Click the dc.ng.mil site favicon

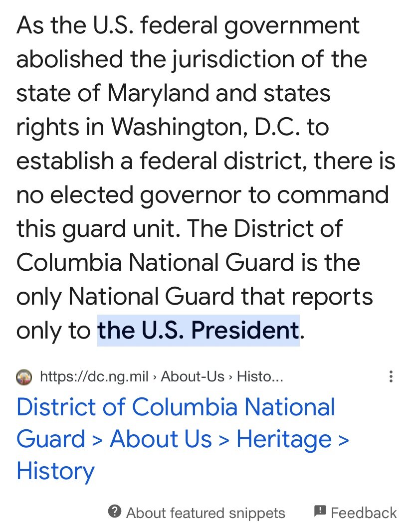(x=24, y=376)
